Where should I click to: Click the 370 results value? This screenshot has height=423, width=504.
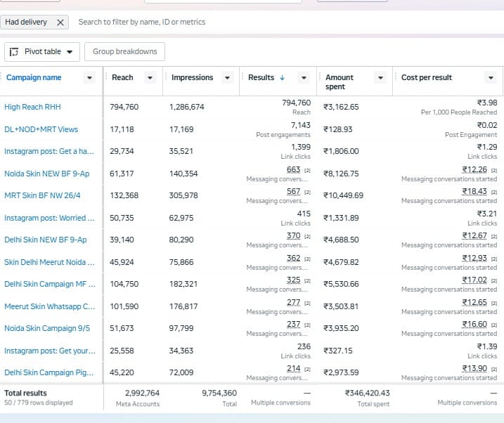[293, 236]
